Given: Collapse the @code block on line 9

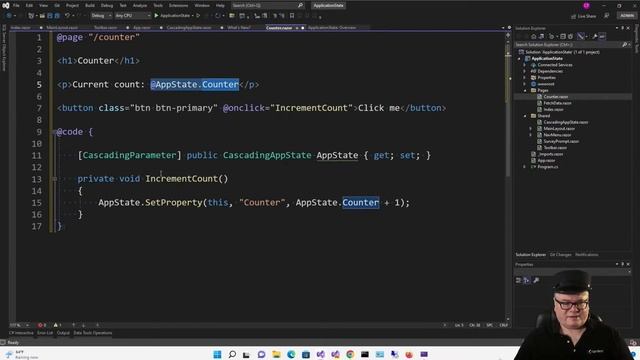Looking at the screenshot, I should [54, 132].
